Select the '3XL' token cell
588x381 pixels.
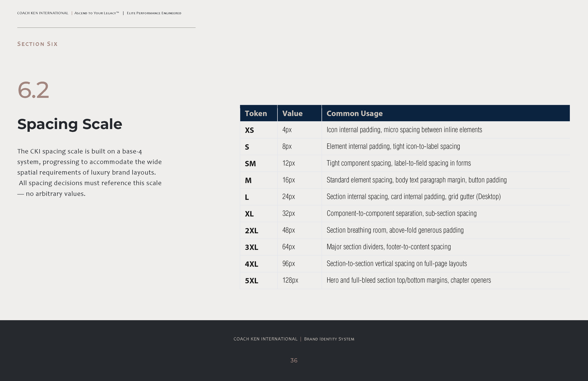pos(258,247)
